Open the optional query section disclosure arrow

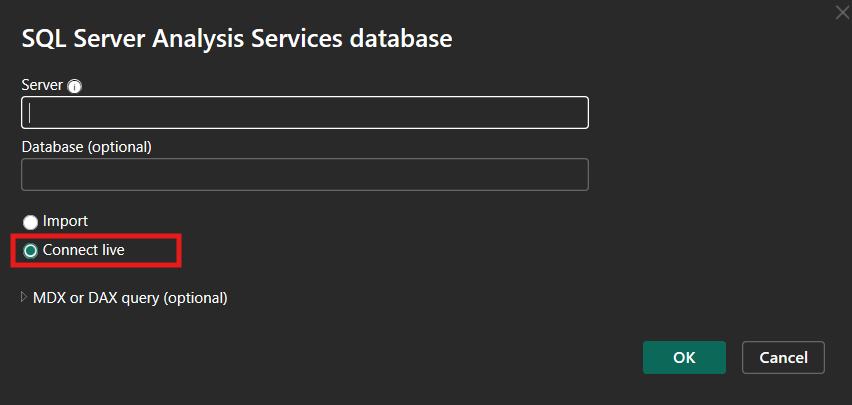pyautogui.click(x=24, y=297)
